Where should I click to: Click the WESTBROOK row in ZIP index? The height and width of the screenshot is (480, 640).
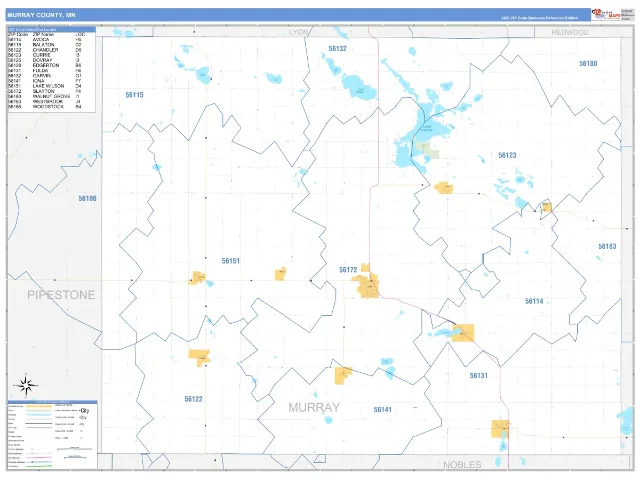(45, 102)
